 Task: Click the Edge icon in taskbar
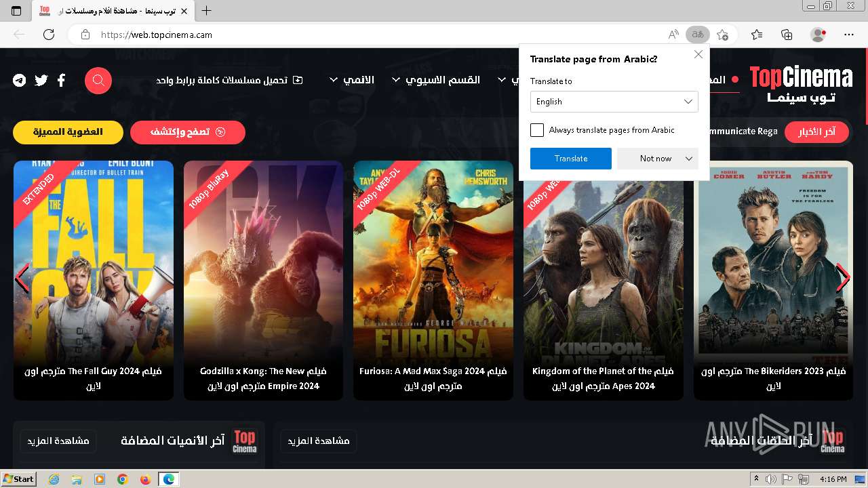(x=168, y=479)
